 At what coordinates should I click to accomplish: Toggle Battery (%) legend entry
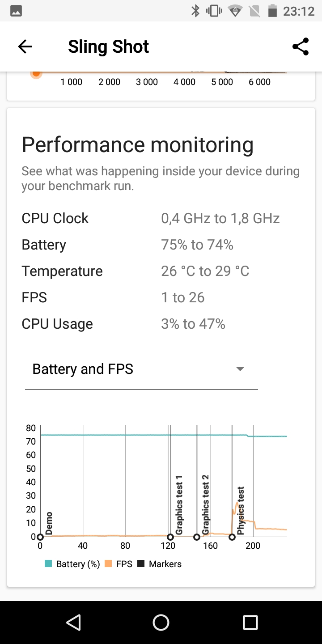coord(72,564)
